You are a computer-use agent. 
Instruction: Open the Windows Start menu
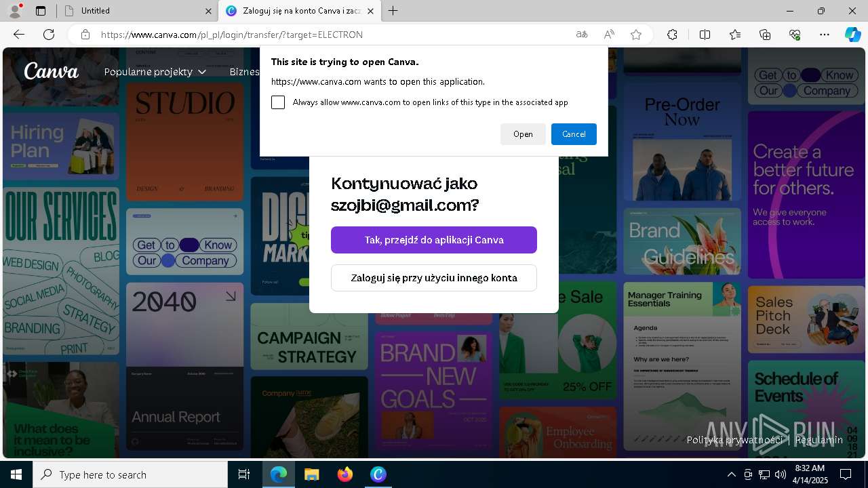(16, 474)
